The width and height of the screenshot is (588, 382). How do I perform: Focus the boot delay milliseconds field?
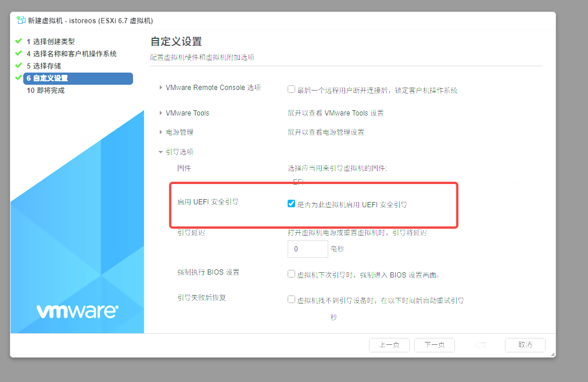click(x=307, y=248)
